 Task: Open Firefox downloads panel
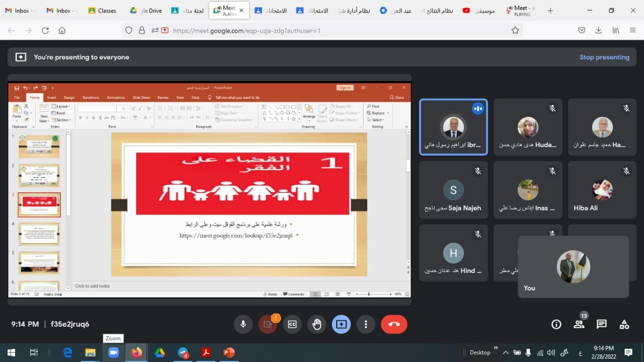599,31
